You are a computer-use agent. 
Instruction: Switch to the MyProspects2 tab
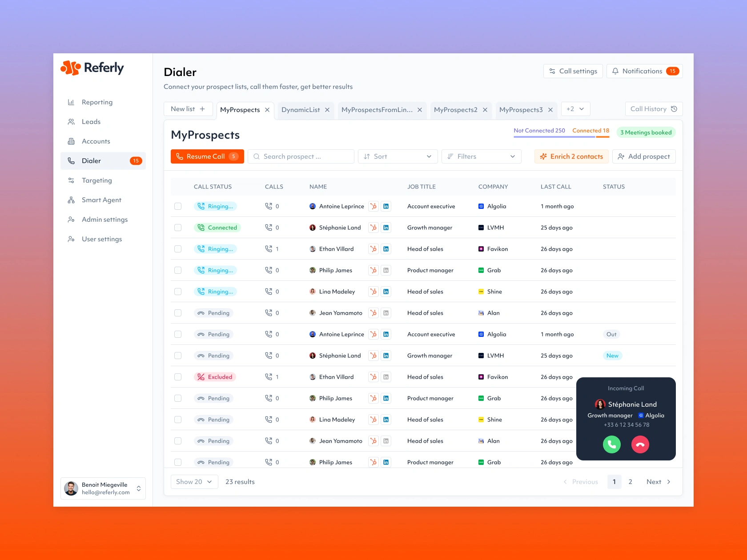pos(455,110)
